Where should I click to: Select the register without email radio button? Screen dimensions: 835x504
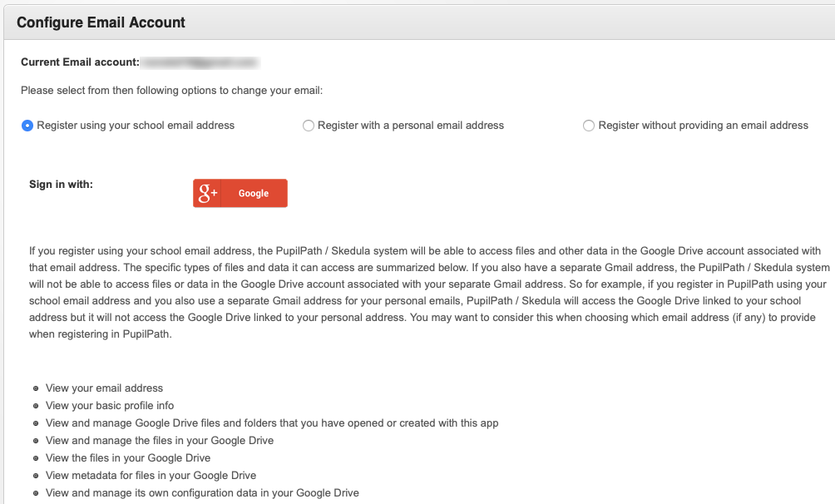(589, 126)
